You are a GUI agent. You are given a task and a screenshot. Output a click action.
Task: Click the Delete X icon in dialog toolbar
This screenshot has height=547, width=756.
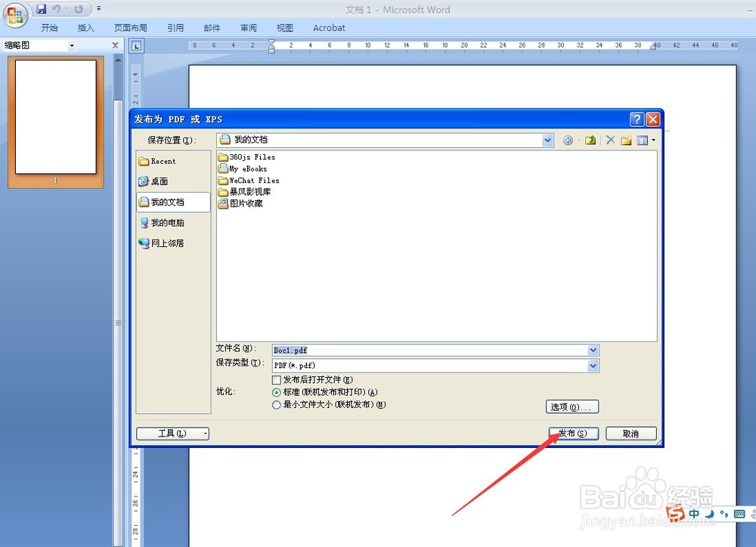tap(610, 141)
